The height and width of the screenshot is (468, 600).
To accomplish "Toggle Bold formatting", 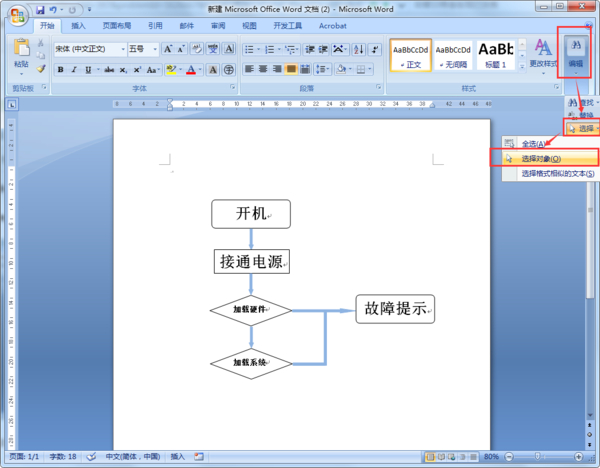I will point(60,70).
